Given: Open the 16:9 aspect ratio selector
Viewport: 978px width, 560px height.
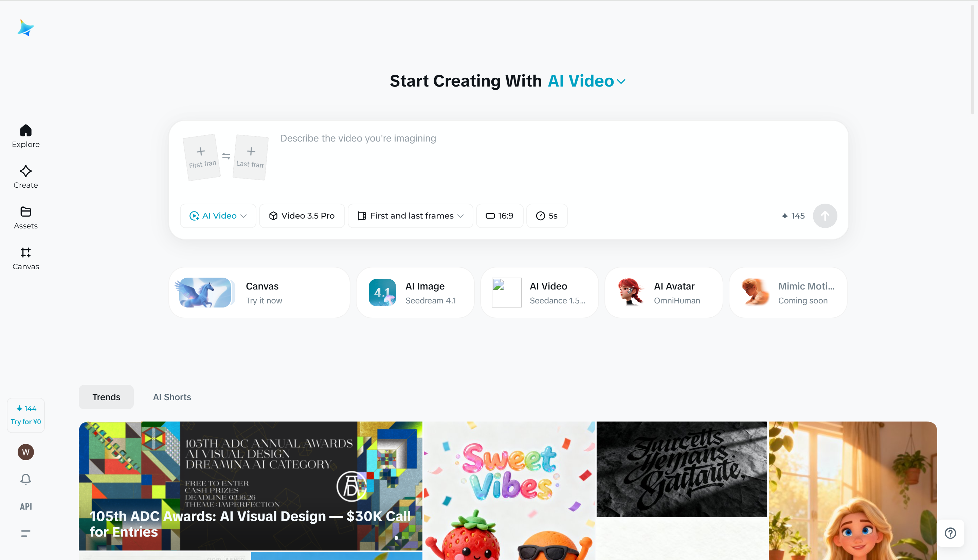Looking at the screenshot, I should coord(500,216).
